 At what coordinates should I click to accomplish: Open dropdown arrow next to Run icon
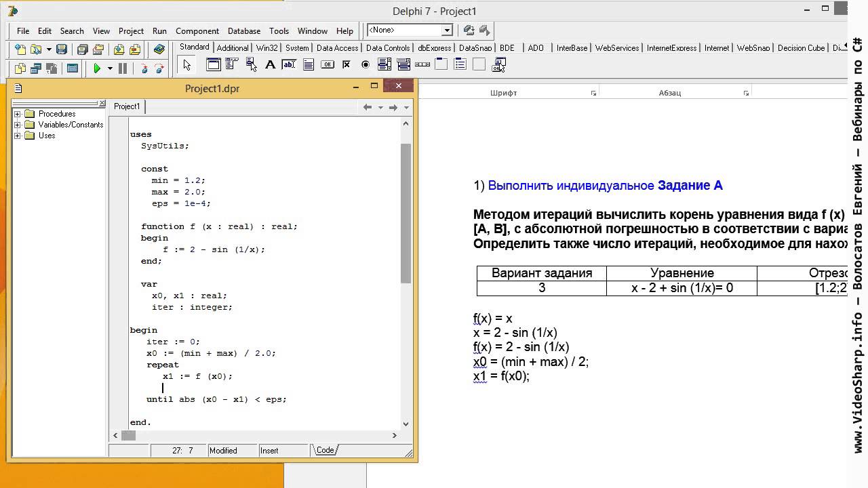pyautogui.click(x=110, y=68)
